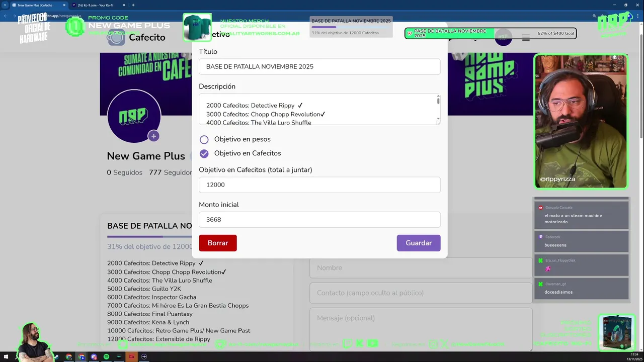
Task: Open Spotify from the taskbar
Action: [106, 356]
